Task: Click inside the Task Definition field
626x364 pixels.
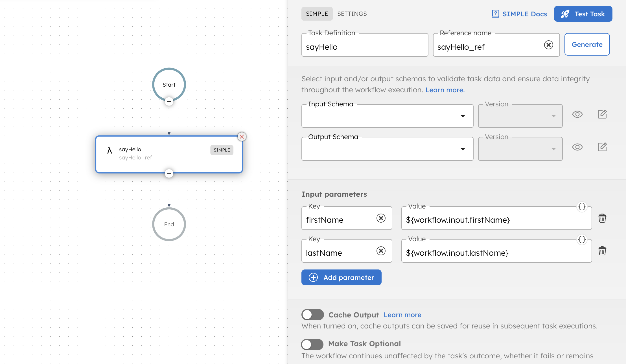Action: 364,47
